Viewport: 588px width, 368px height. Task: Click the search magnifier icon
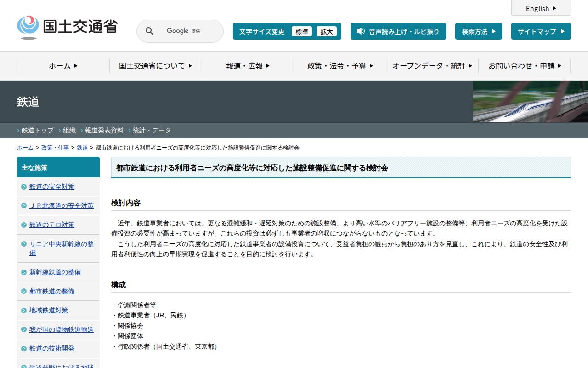pos(149,31)
